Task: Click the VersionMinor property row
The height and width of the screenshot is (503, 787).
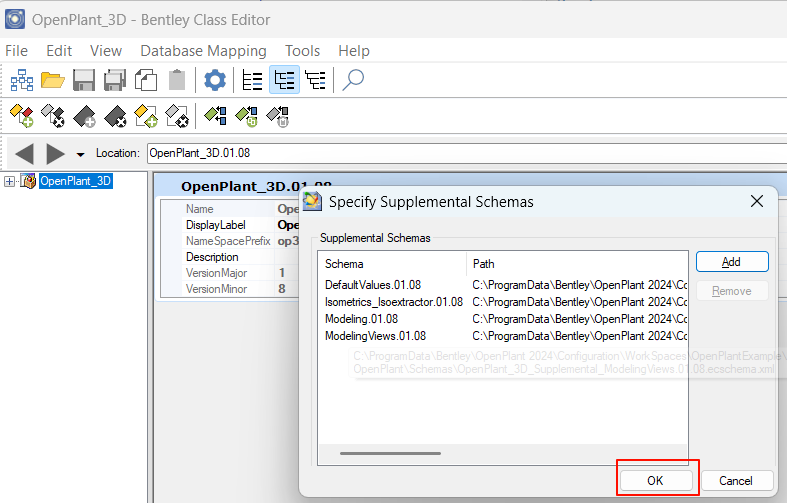Action: pyautogui.click(x=230, y=289)
